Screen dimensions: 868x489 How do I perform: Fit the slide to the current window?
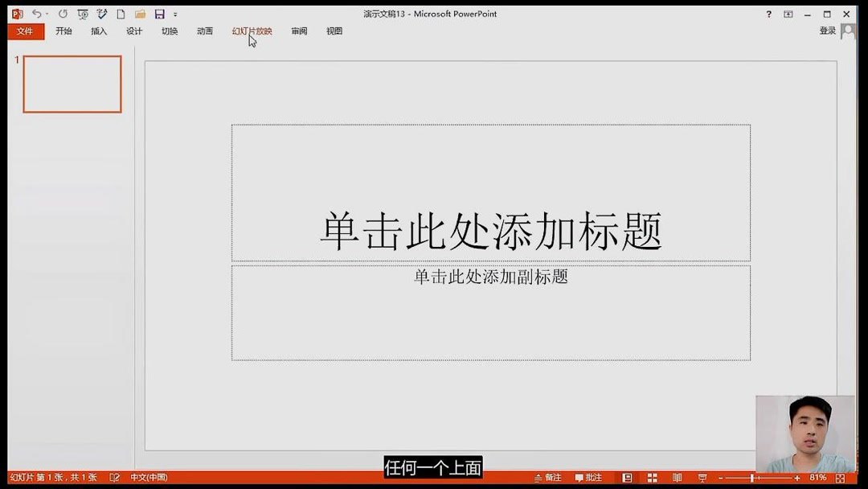[841, 477]
